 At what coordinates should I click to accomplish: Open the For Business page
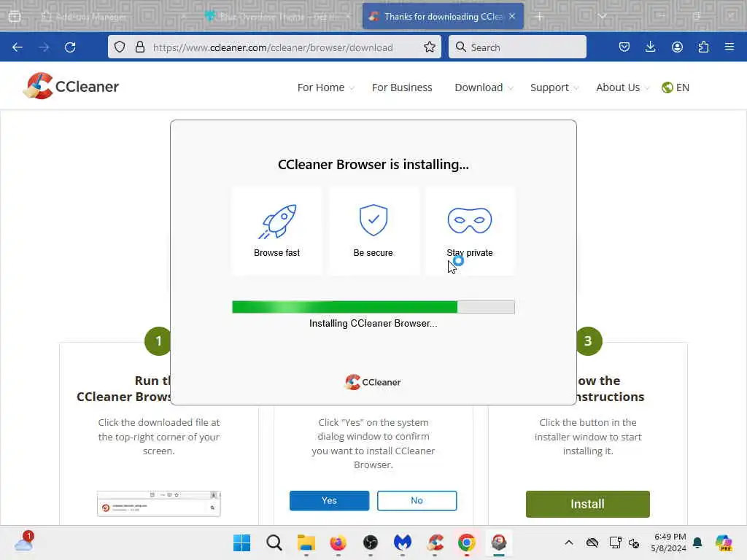tap(402, 87)
